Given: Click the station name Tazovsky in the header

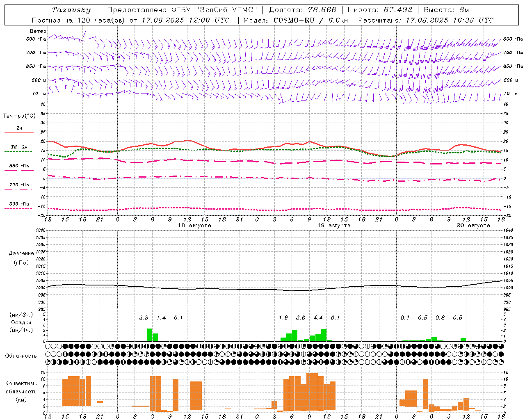Looking at the screenshot, I should coord(71,10).
